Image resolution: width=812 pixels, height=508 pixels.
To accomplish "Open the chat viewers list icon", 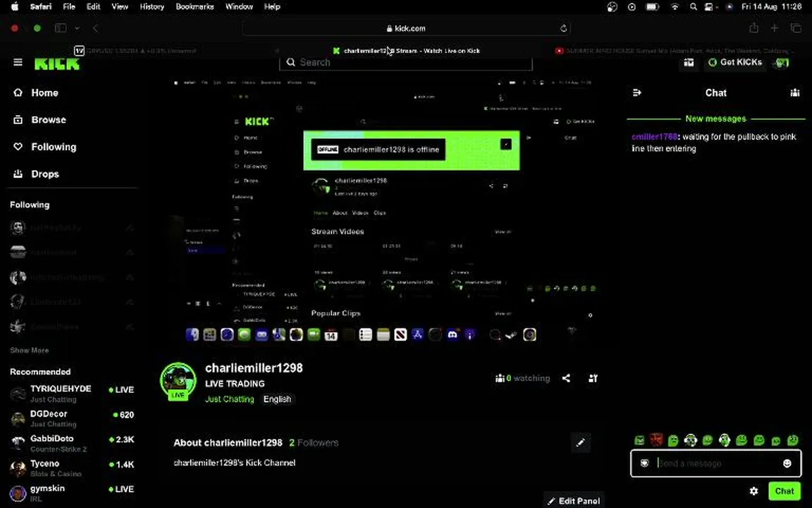I will (795, 93).
